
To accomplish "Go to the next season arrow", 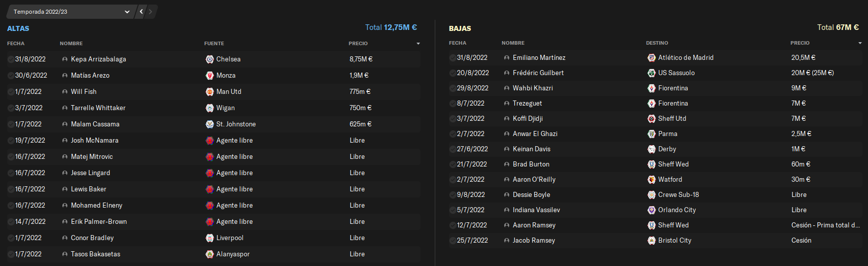I will coord(150,12).
